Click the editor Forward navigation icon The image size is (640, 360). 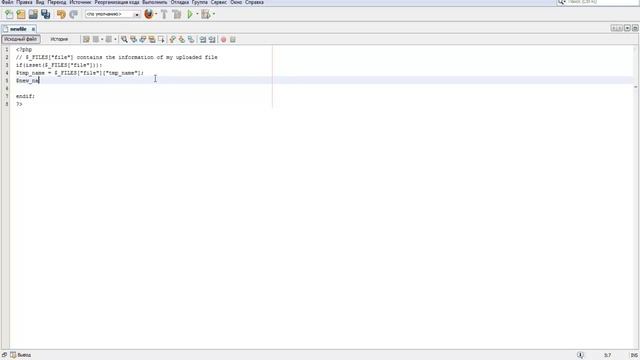click(109, 39)
